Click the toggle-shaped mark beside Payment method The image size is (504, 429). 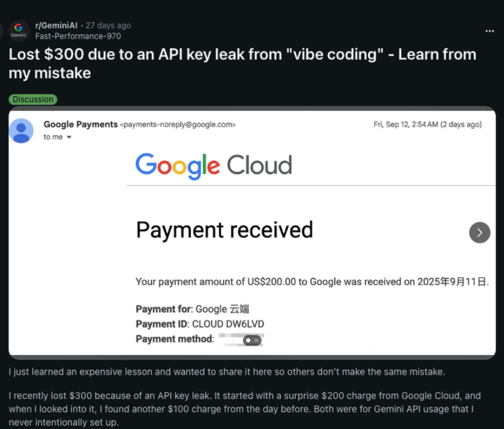point(252,341)
